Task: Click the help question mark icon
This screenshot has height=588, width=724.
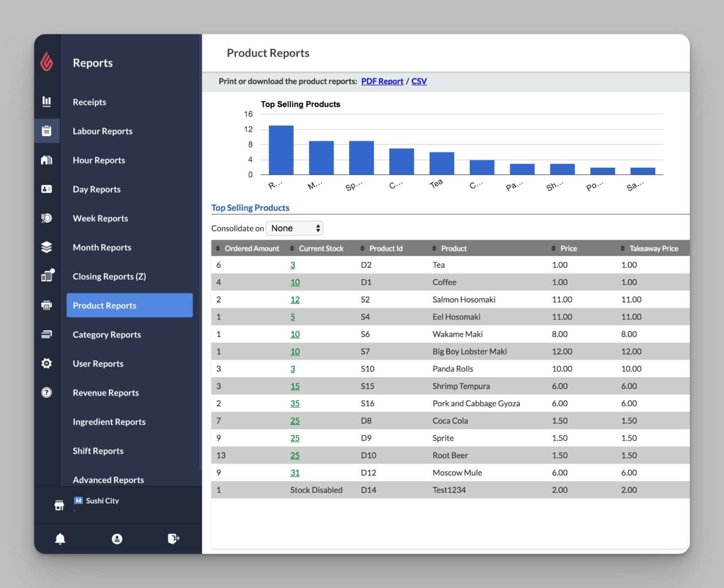Action: tap(47, 392)
